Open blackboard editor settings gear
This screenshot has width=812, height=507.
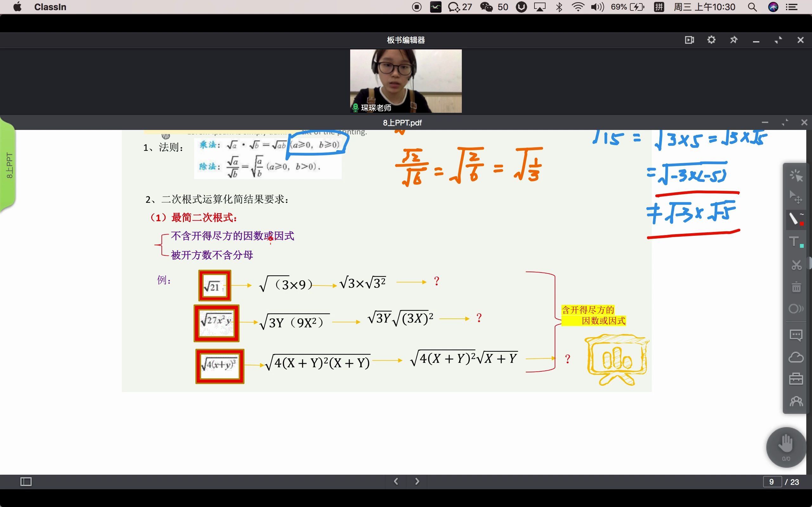click(711, 40)
